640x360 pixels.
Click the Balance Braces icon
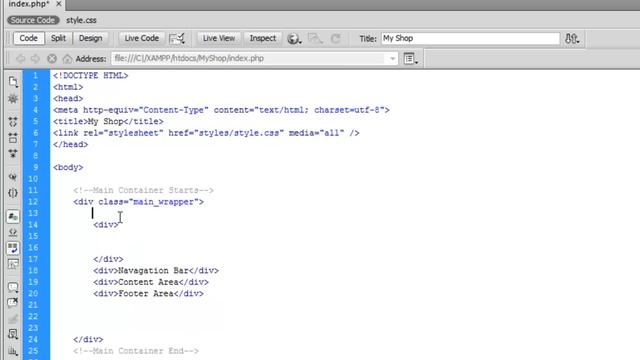tap(13, 193)
